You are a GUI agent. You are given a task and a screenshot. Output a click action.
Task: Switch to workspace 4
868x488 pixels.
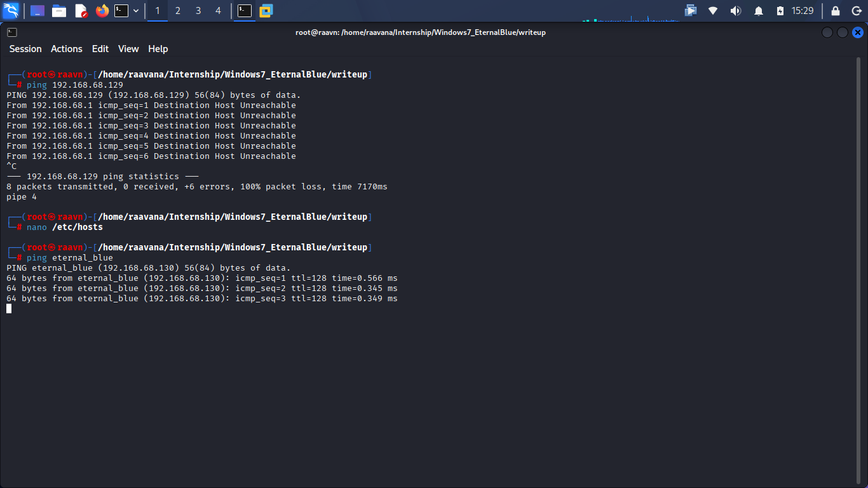(x=219, y=11)
